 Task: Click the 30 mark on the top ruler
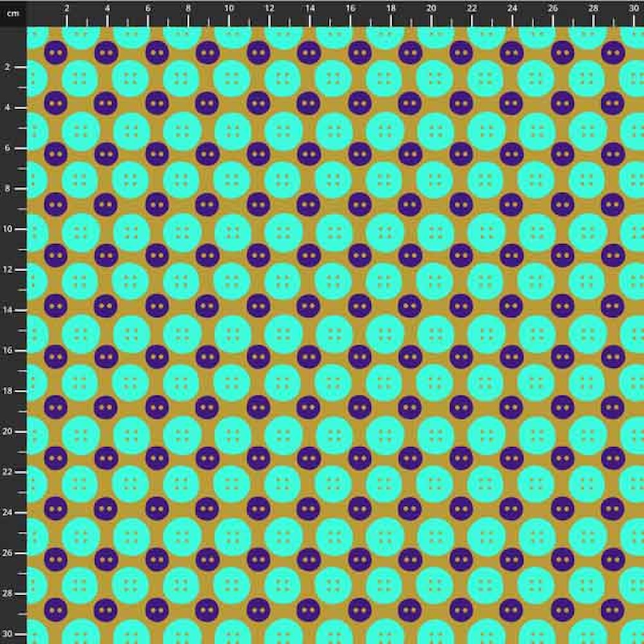tap(634, 8)
